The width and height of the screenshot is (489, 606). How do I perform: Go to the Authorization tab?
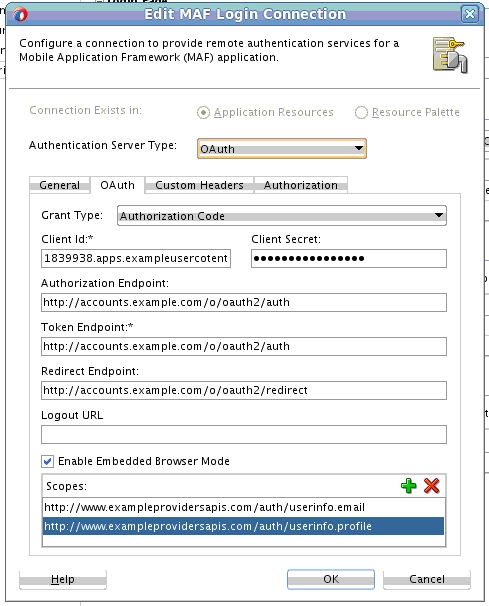point(301,185)
